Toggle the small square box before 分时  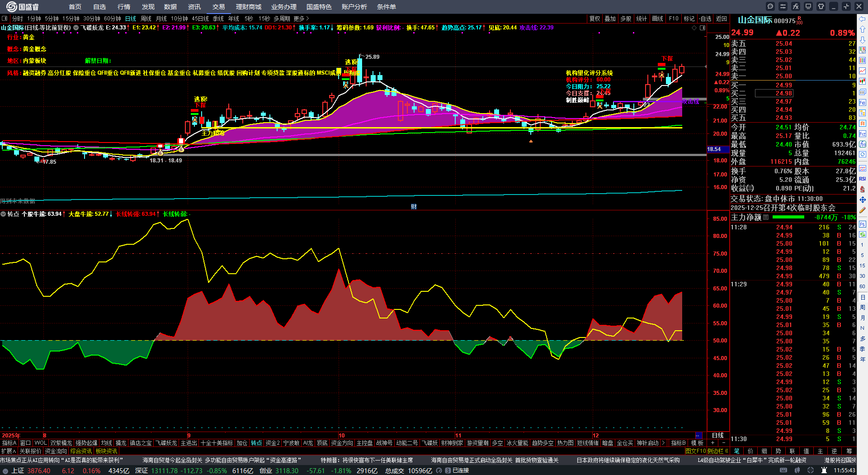pyautogui.click(x=5, y=19)
